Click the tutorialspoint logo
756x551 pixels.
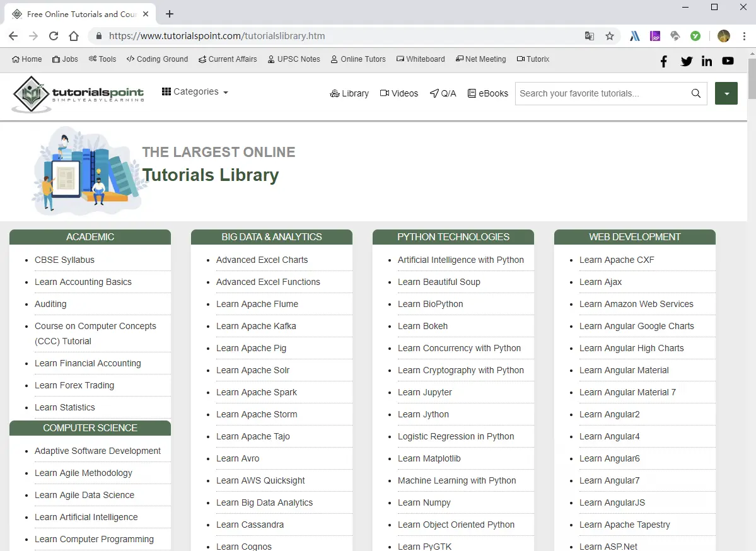coord(78,94)
